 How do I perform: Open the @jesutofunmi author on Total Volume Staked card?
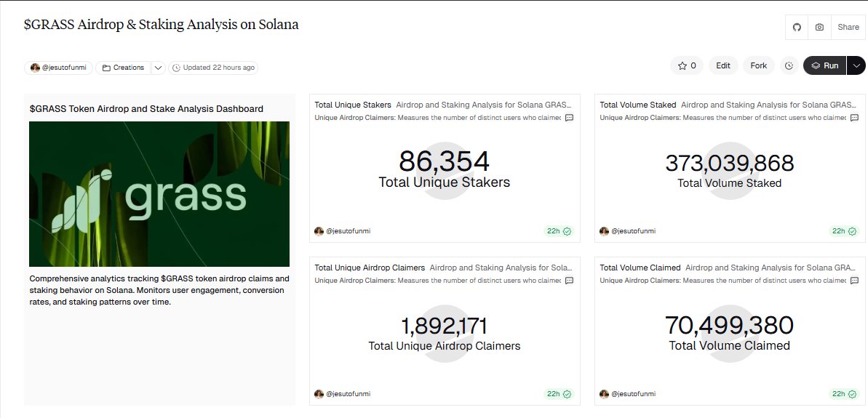(x=627, y=231)
